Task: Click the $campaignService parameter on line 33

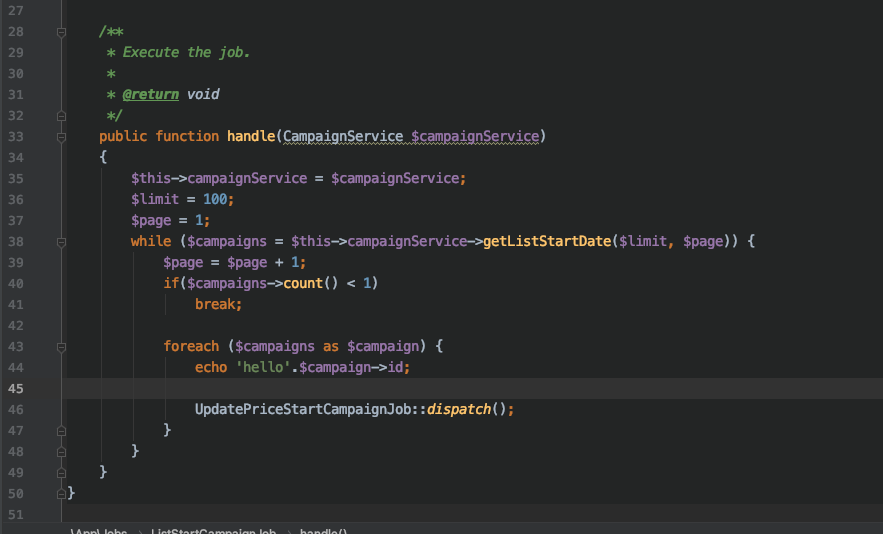Action: click(x=475, y=136)
